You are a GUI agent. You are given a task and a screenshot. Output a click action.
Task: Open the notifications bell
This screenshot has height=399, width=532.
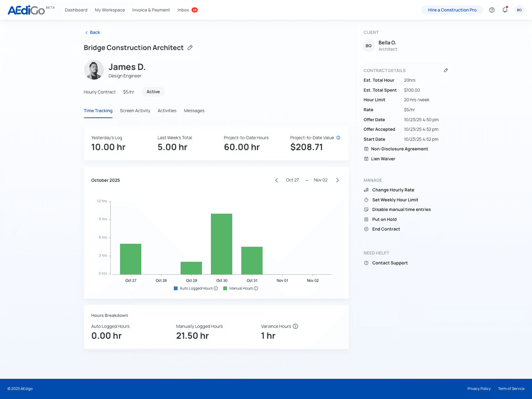(505, 10)
